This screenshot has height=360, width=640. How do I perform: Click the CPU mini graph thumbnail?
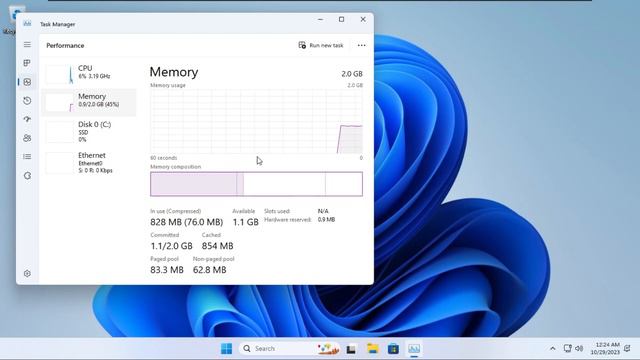[60, 74]
